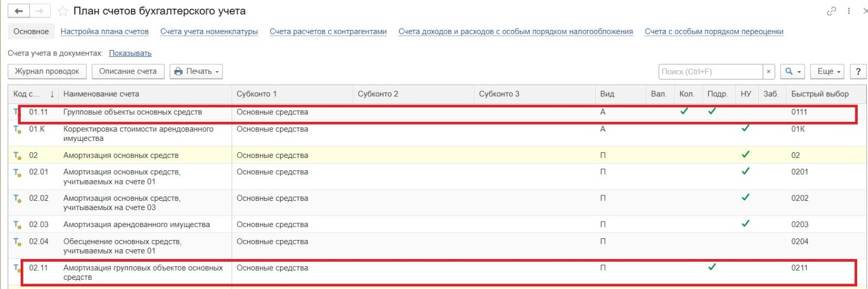This screenshot has height=289, width=868.
Task: Expand the magnifier search options dropdown
Action: coord(792,71)
